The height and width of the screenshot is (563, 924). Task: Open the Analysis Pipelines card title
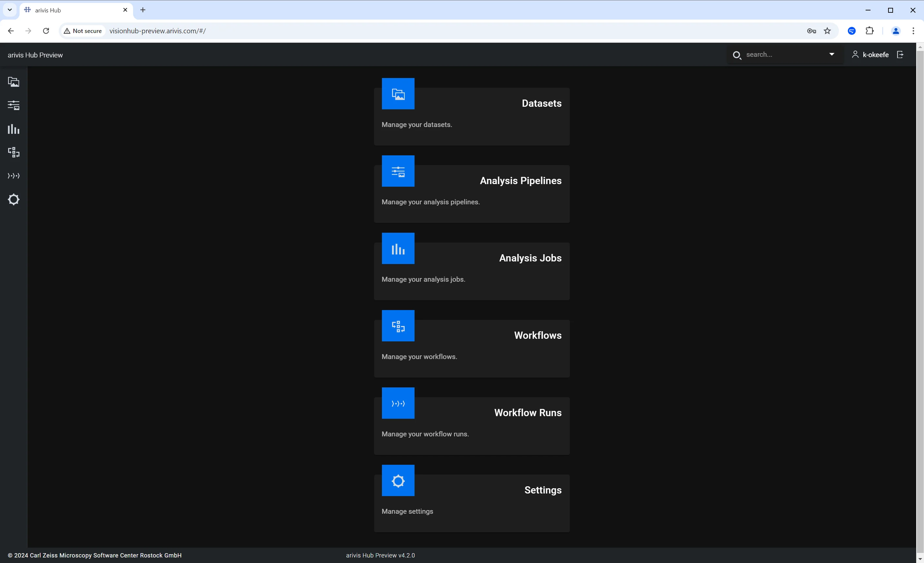point(521,180)
